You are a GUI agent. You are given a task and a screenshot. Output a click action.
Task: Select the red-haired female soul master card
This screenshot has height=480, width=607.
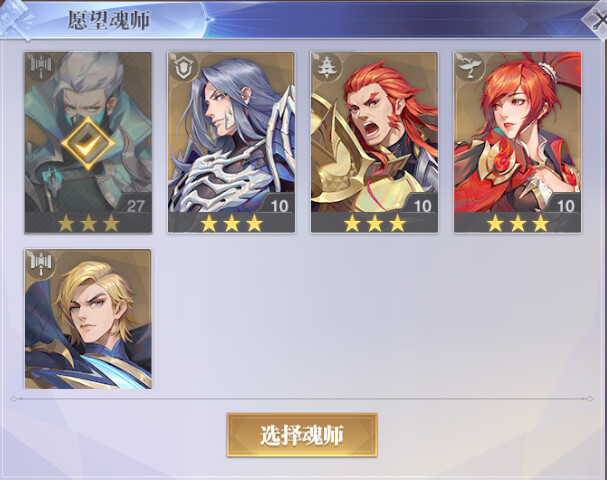click(518, 142)
